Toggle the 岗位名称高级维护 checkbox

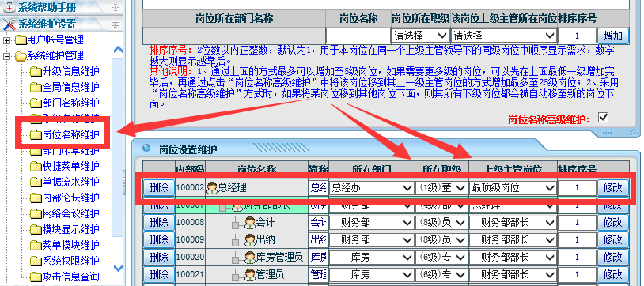pos(603,118)
